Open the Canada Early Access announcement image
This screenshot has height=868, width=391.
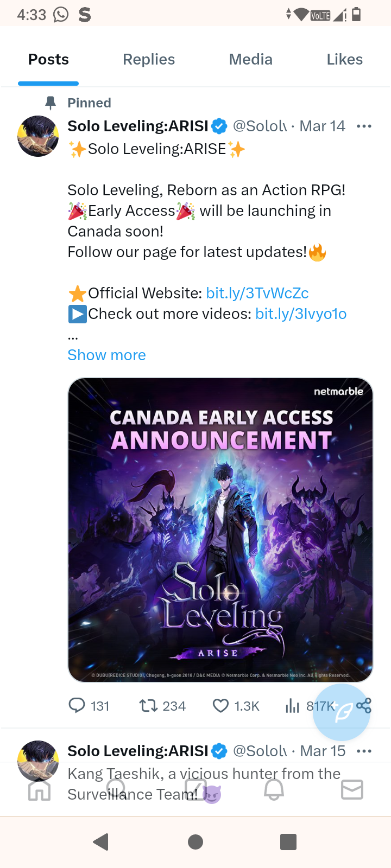220,529
